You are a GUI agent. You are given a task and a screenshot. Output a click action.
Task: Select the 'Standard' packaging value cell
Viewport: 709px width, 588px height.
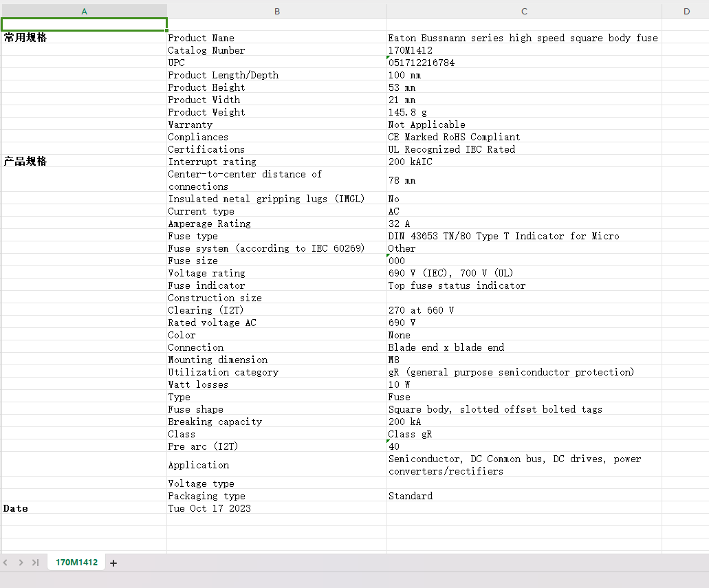click(524, 496)
